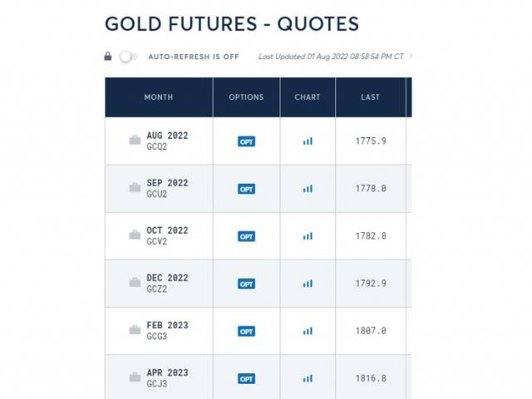Image resolution: width=532 pixels, height=399 pixels.
Task: Open chart for AUG 2022 contract
Action: [308, 141]
